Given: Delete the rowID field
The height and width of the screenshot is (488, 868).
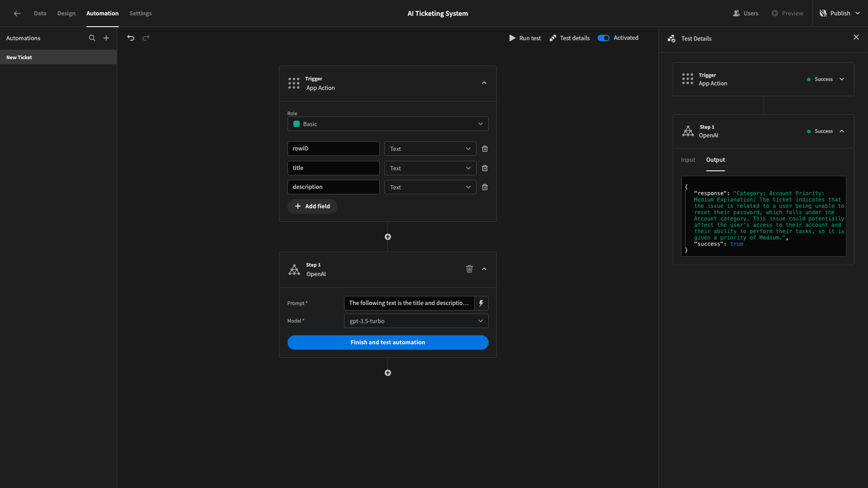Looking at the screenshot, I should [x=485, y=149].
